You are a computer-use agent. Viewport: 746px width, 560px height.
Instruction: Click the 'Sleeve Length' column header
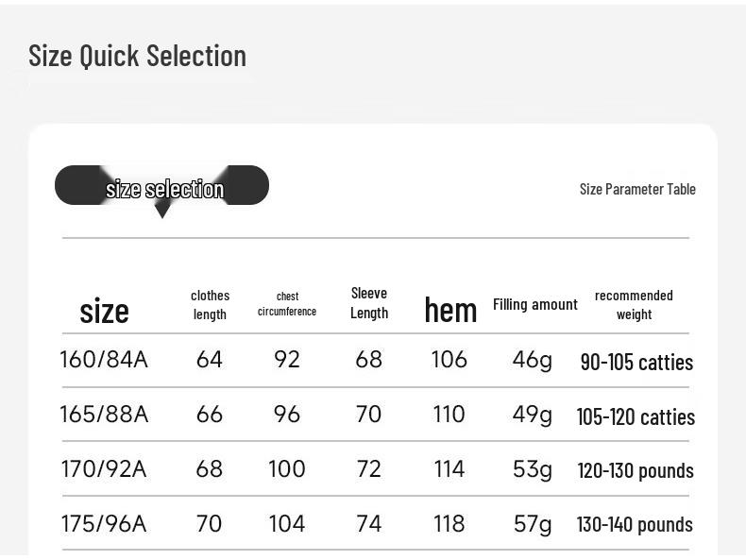pos(369,303)
